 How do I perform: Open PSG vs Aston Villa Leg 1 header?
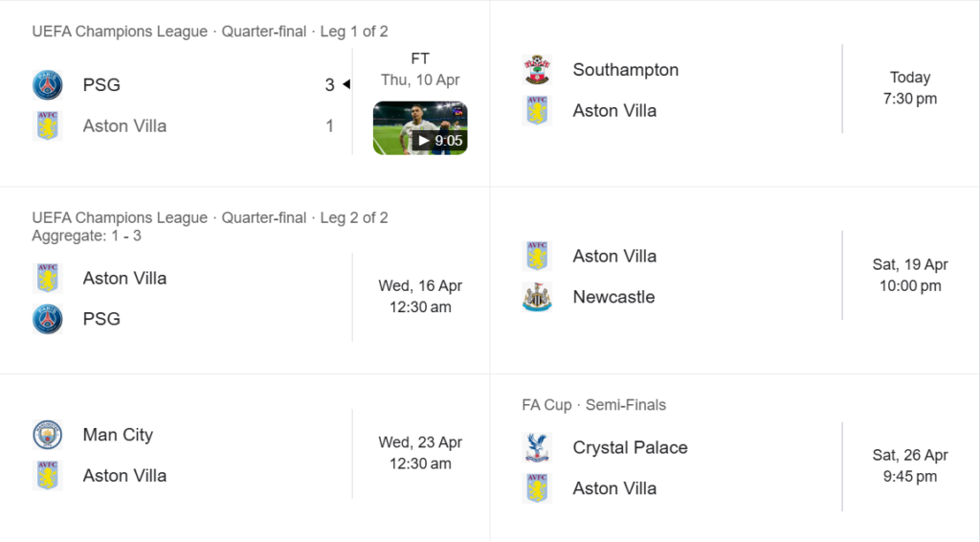[x=210, y=32]
